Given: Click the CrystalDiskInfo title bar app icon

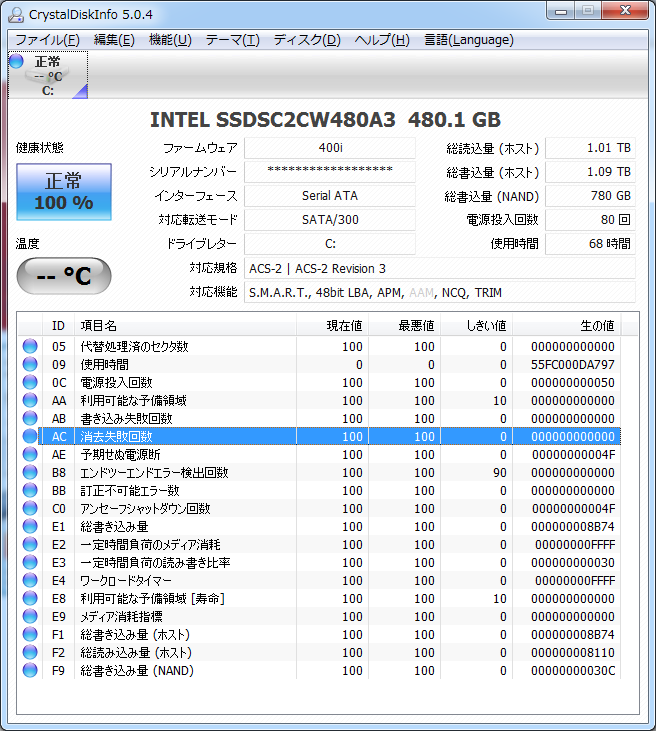Looking at the screenshot, I should pyautogui.click(x=16, y=14).
